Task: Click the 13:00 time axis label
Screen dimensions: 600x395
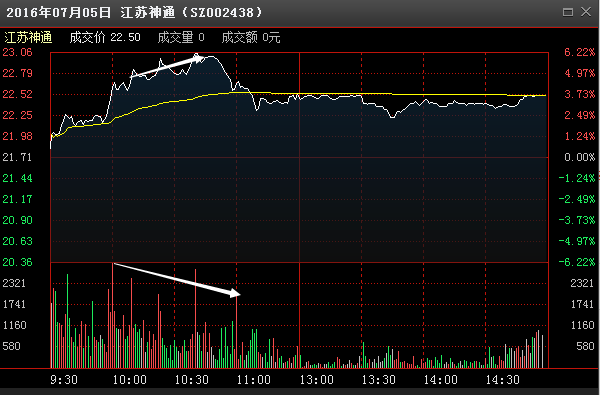Action: [316, 380]
